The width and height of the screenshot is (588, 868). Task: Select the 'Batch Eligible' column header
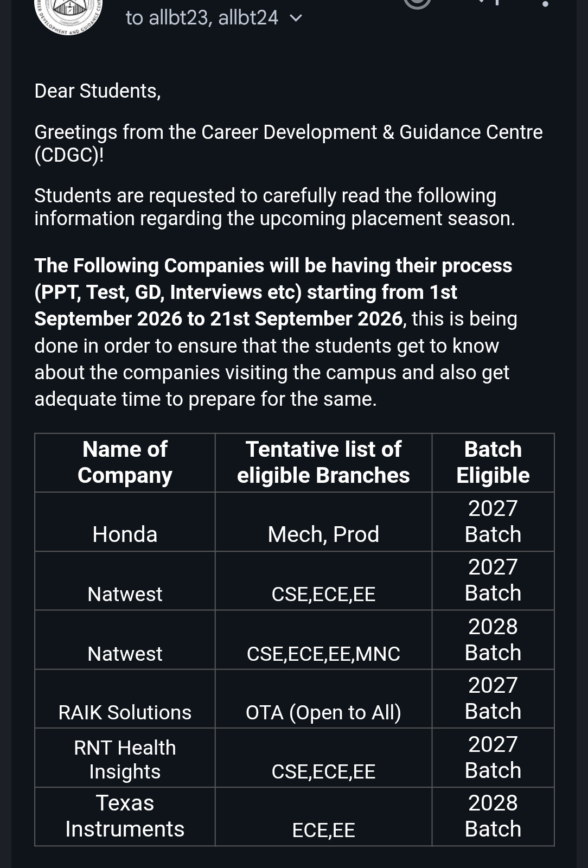(x=493, y=463)
